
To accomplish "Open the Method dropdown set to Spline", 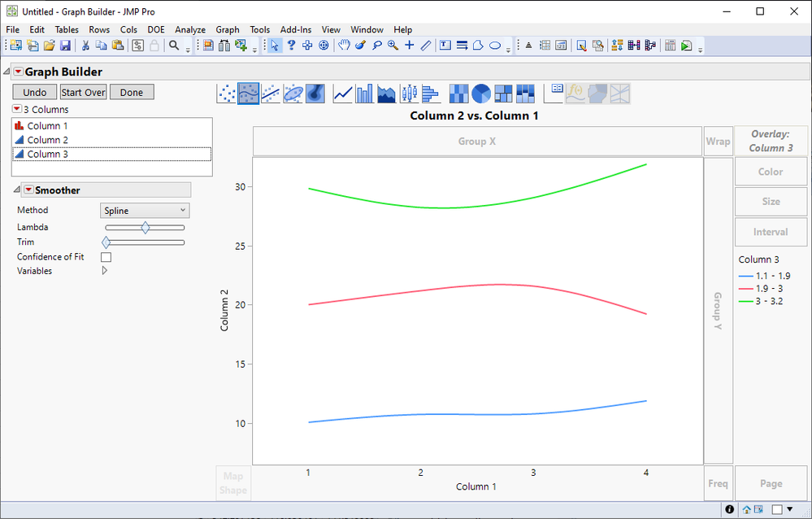I will click(144, 210).
